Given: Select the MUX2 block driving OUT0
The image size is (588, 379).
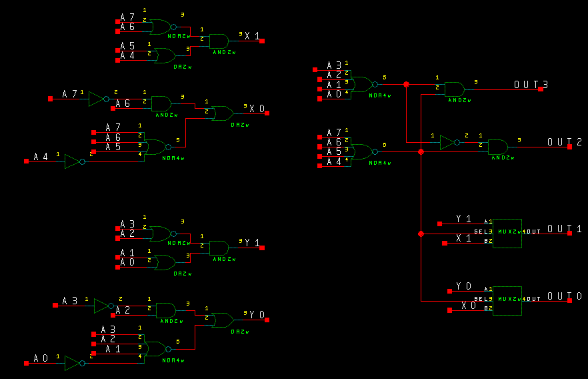Looking at the screenshot, I should 507,301.
